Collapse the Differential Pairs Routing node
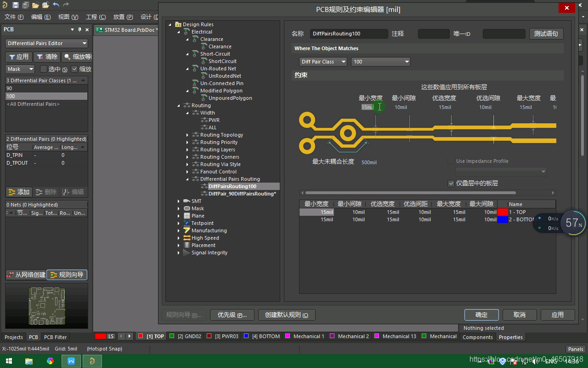The width and height of the screenshot is (588, 368). pyautogui.click(x=187, y=179)
